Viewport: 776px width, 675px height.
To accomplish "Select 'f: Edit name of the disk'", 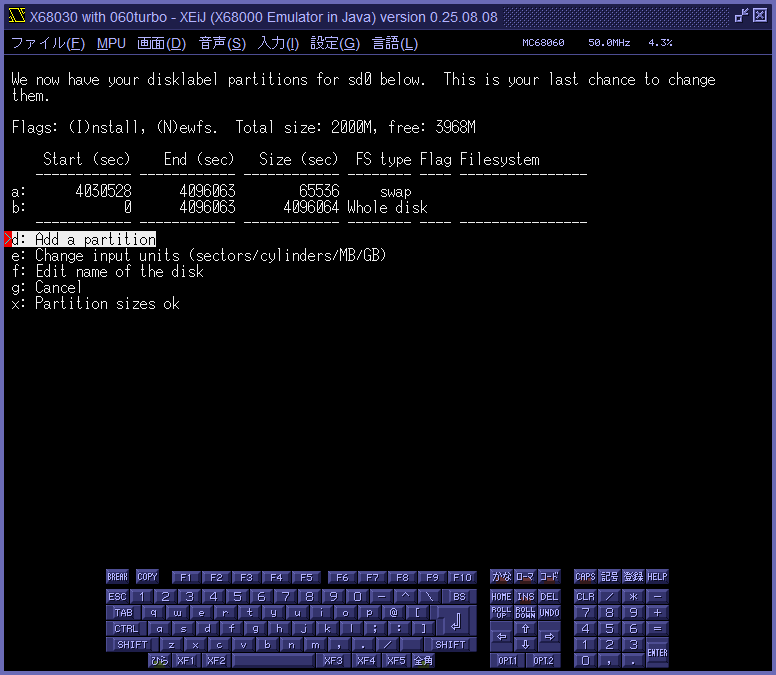I will (107, 271).
